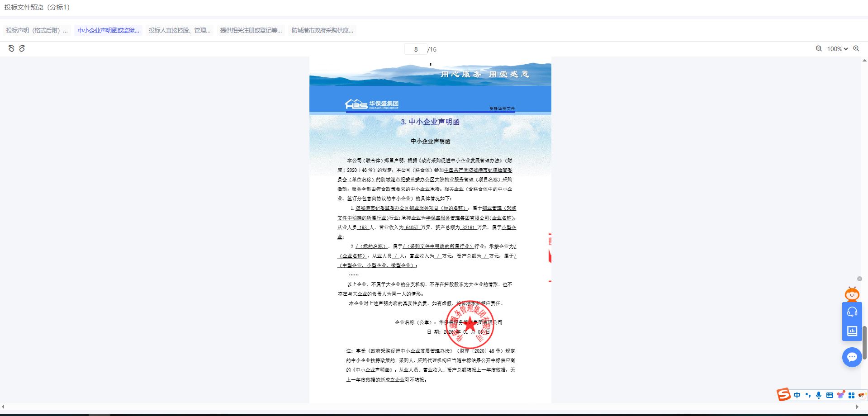Switch to 防城港市政府采购供应 tab

322,30
